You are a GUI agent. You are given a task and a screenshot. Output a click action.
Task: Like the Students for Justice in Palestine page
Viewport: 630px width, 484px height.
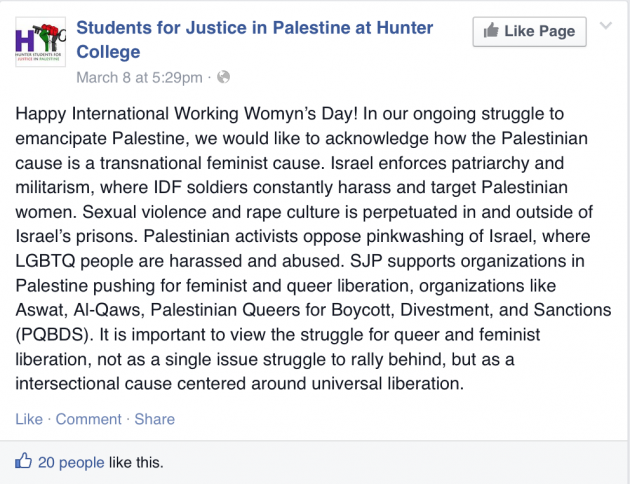(x=529, y=31)
